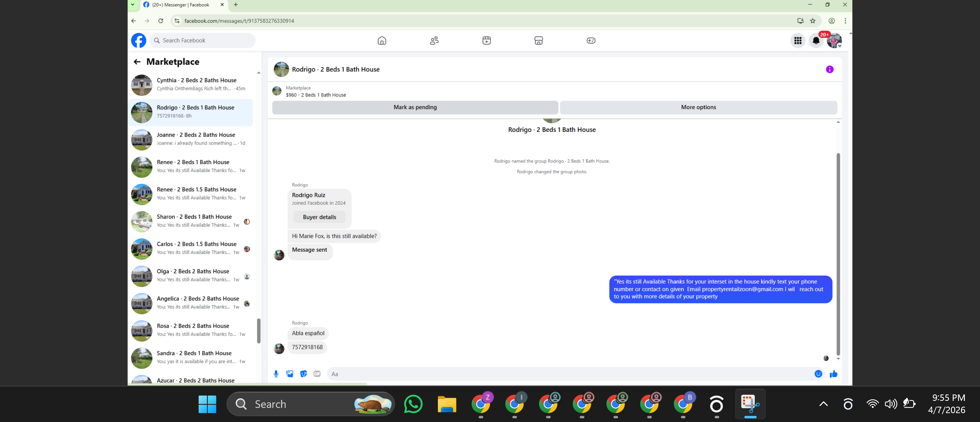Click the conversation list scrollbar thumb
The image size is (980, 422).
pos(259,331)
